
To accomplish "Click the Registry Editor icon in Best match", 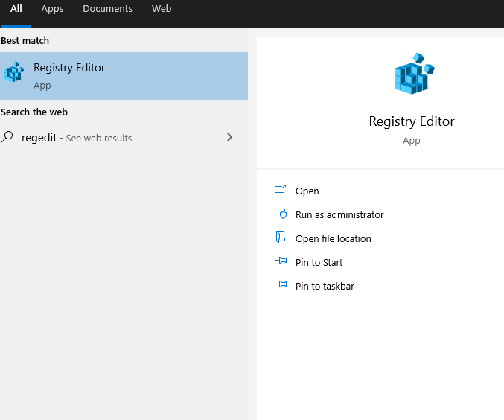I will coord(14,71).
